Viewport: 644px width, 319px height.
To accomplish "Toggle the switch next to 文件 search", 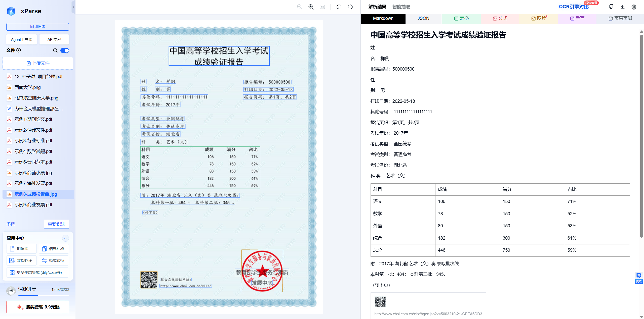I will (65, 50).
